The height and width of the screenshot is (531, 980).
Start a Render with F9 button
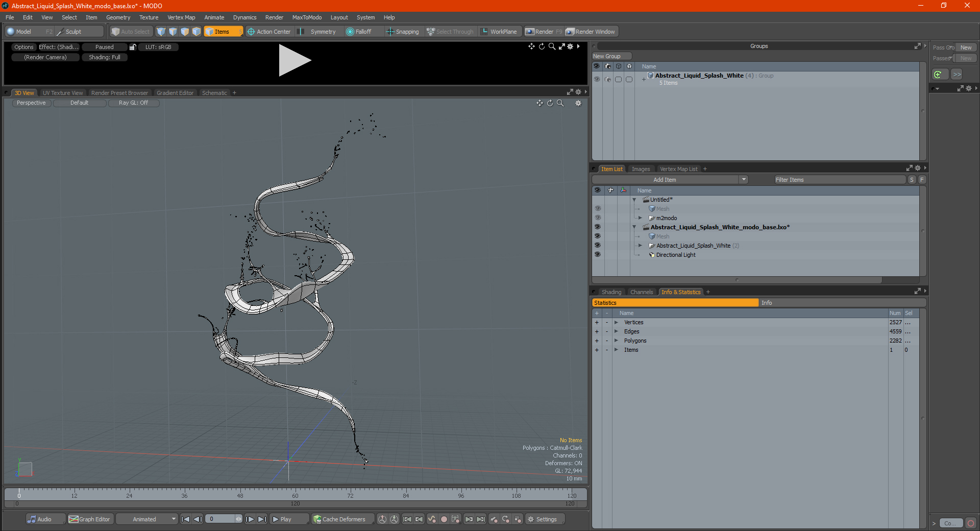tap(544, 32)
